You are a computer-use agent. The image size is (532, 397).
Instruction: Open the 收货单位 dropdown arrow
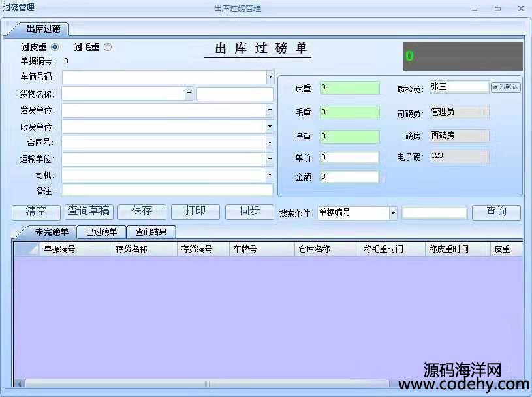click(x=270, y=127)
